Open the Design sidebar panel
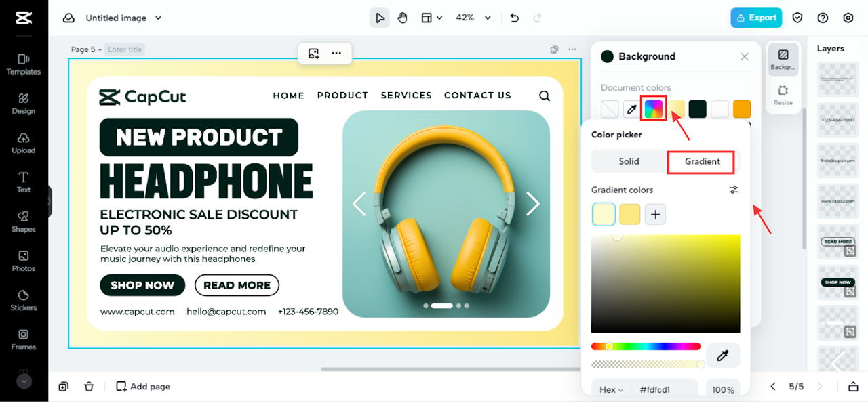The height and width of the screenshot is (403, 868). [x=24, y=104]
